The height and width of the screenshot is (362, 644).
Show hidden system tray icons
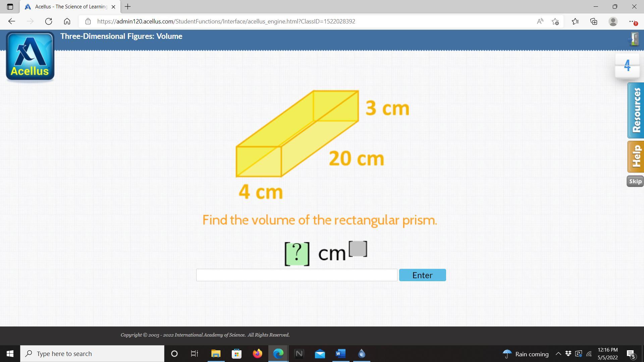[558, 354]
